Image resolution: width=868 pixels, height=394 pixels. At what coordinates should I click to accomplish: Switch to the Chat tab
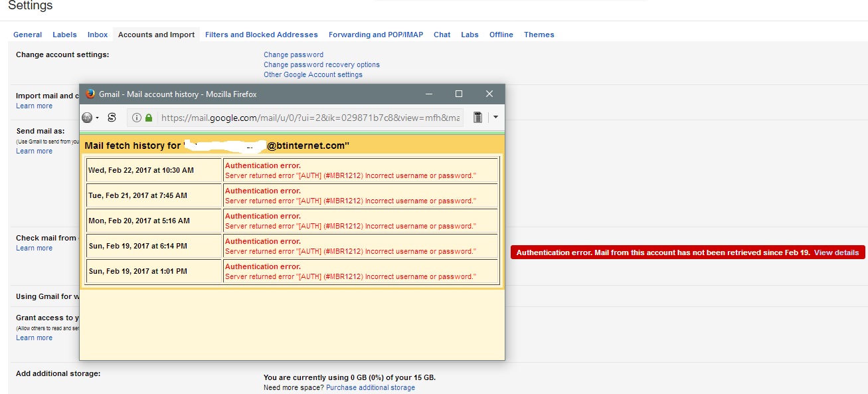point(442,35)
